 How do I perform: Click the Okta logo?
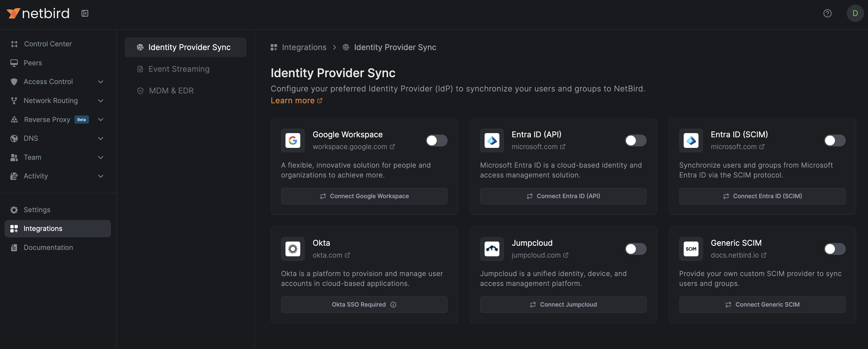point(293,249)
